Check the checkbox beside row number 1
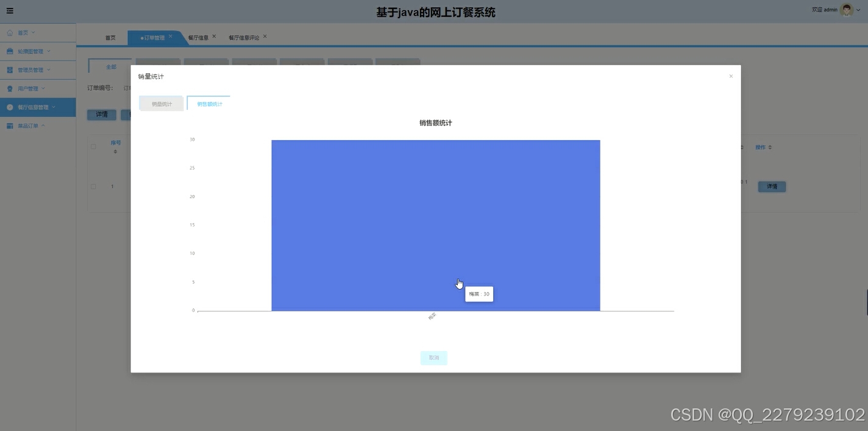 point(93,186)
